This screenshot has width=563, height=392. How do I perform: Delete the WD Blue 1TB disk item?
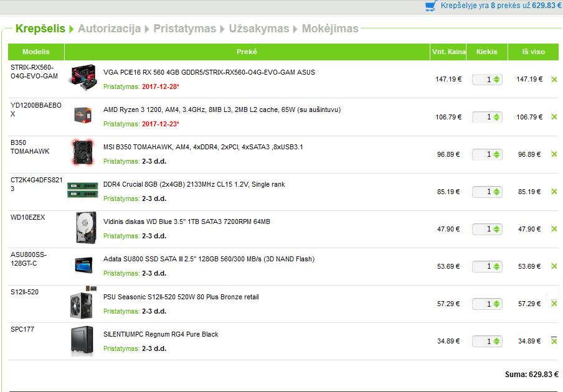[x=554, y=229]
